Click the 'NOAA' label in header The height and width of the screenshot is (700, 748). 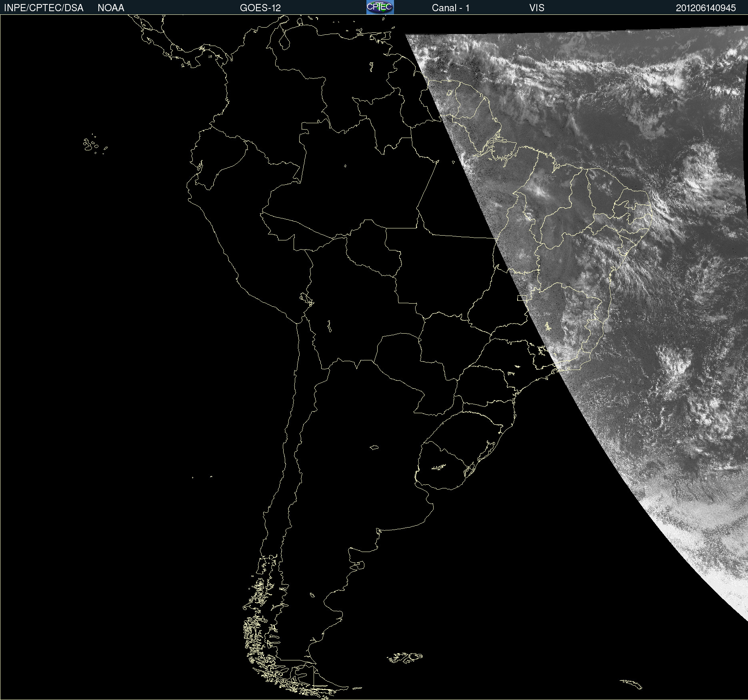[111, 8]
